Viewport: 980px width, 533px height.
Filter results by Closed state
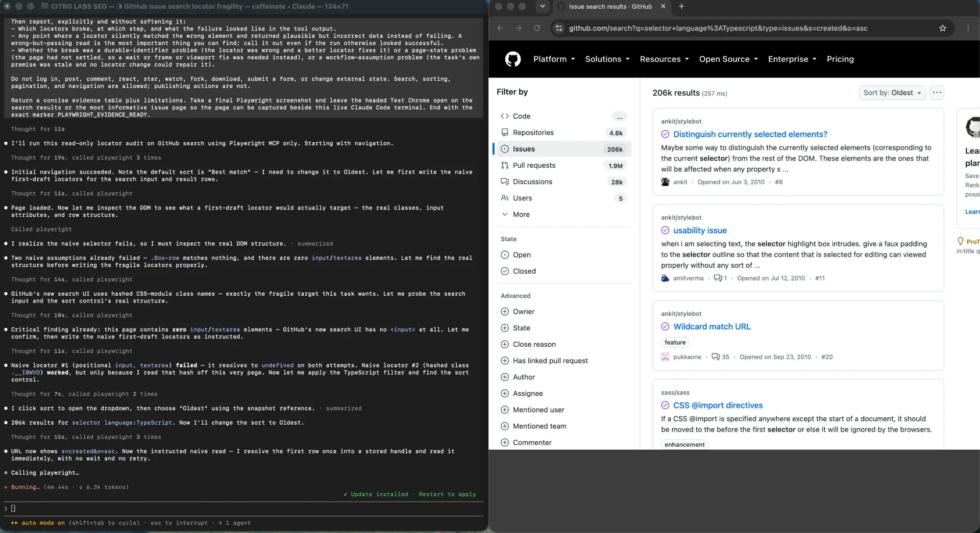pos(524,271)
